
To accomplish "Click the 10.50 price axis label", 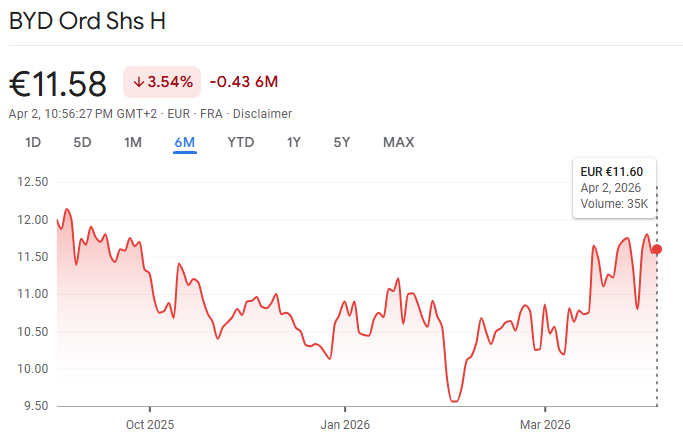I will 33,332.
